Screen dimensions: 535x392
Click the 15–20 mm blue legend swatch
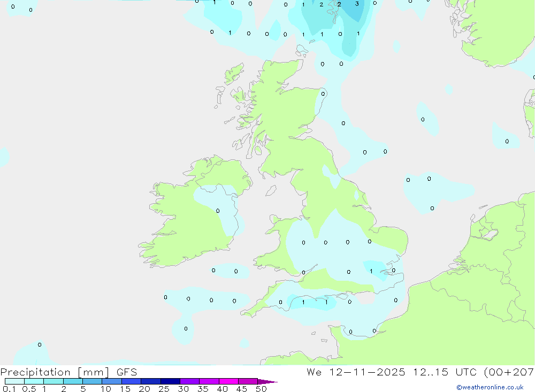132,381
